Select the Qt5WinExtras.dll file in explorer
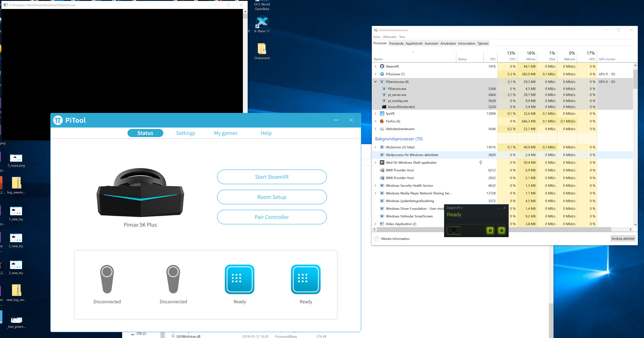 pos(188,336)
